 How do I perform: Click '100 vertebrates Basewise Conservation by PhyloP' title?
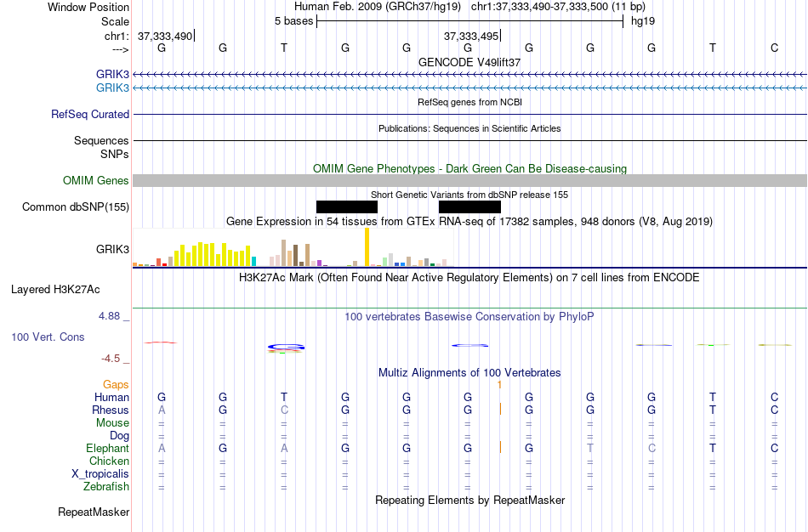pos(469,317)
